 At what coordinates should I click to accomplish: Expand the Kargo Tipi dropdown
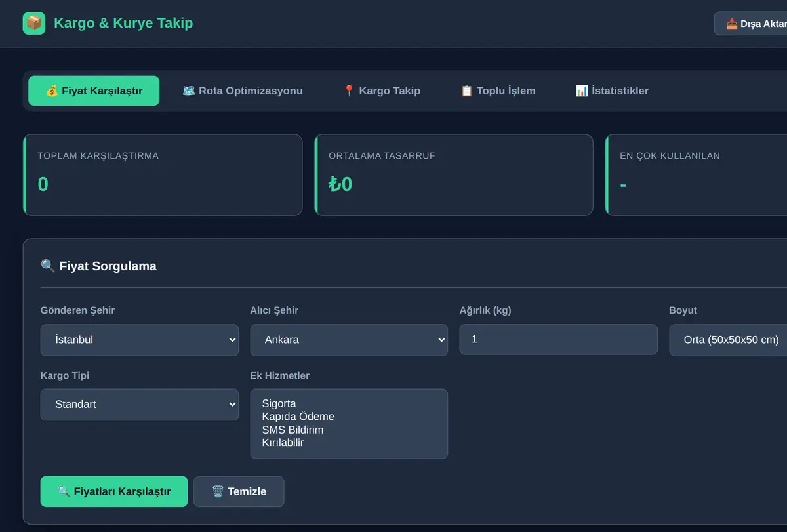140,405
